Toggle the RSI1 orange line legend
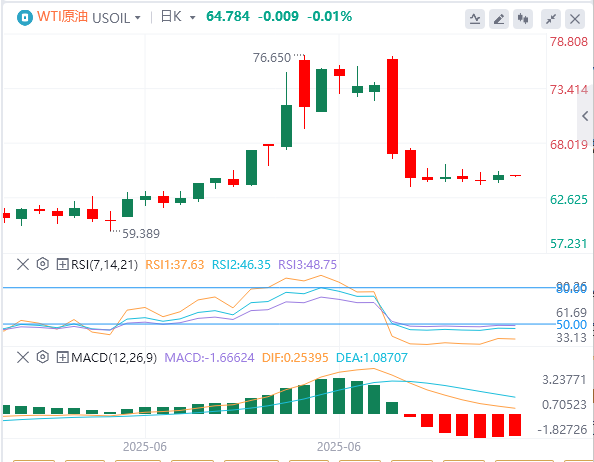Viewport: 594px width, 462px height. click(175, 264)
